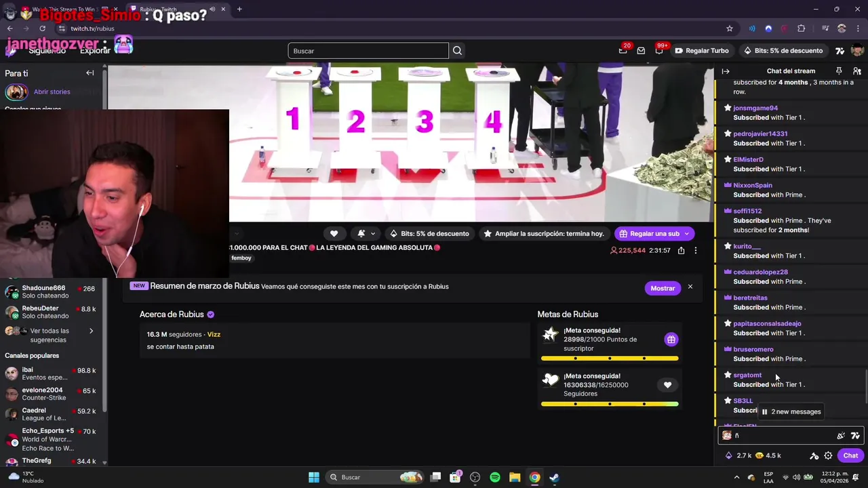Click the heart icon on followers goal
868x488 pixels.
[x=667, y=385]
